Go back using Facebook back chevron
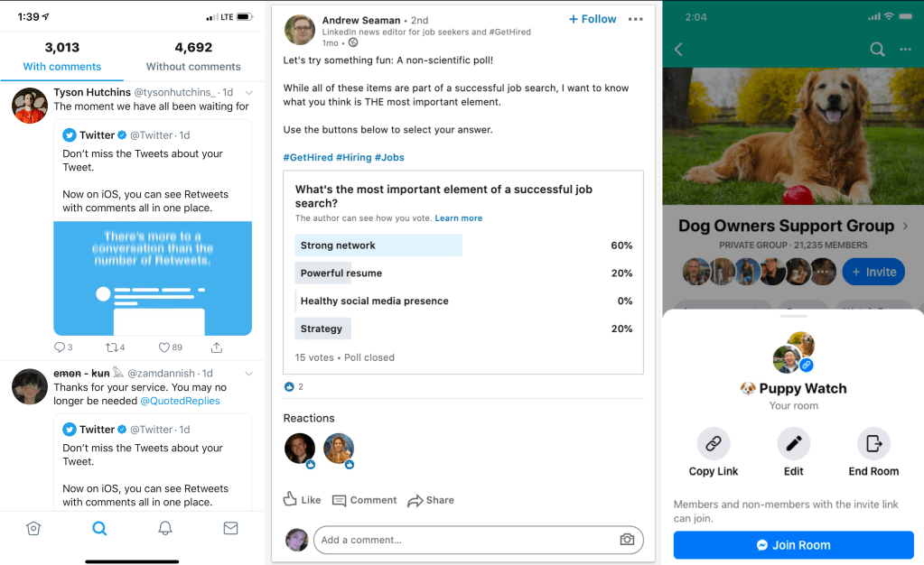The height and width of the screenshot is (565, 924). tap(679, 50)
